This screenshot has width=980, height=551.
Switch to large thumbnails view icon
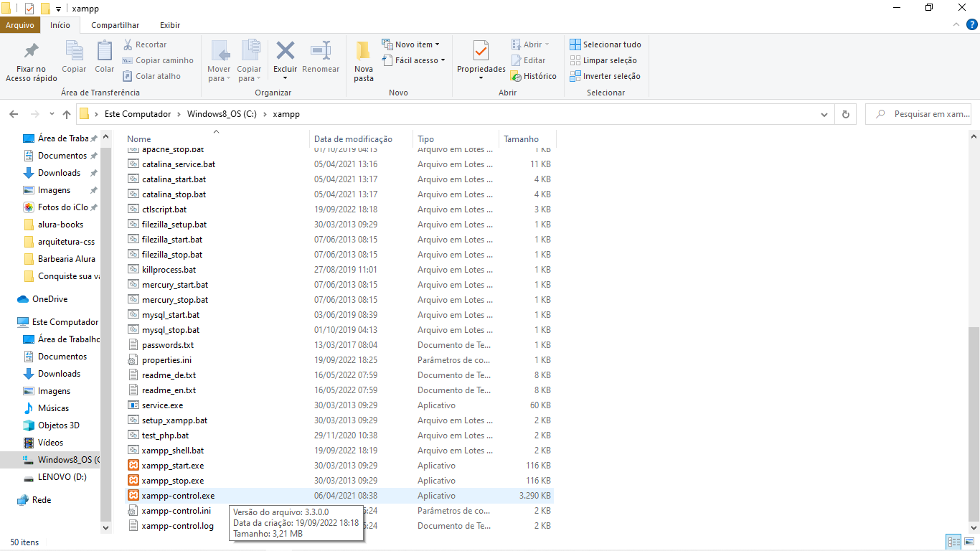(969, 542)
